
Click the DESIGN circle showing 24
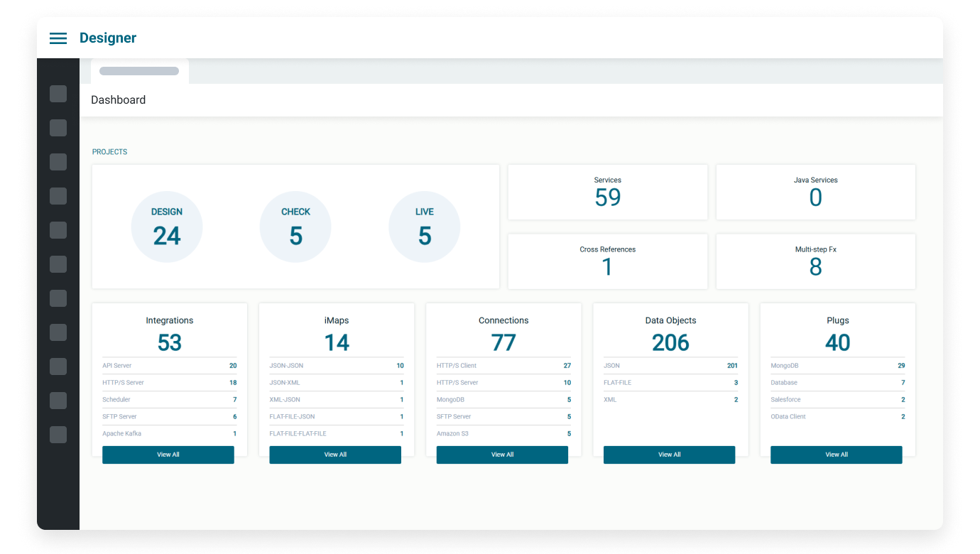tap(167, 227)
